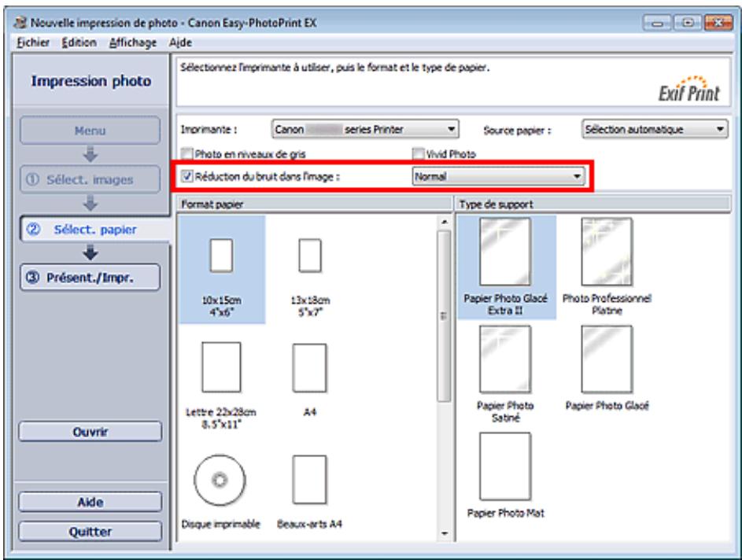Open the Fichier menu

click(33, 42)
